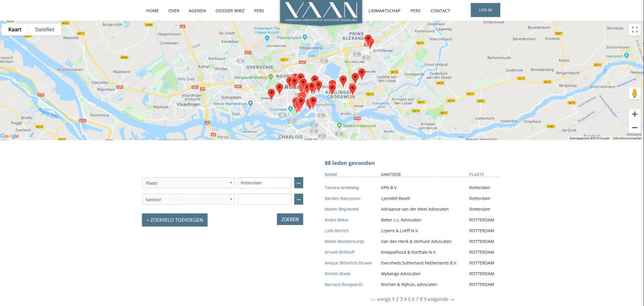Open the Plaats dropdown
Viewport: 644px width, 306px height.
(x=188, y=183)
